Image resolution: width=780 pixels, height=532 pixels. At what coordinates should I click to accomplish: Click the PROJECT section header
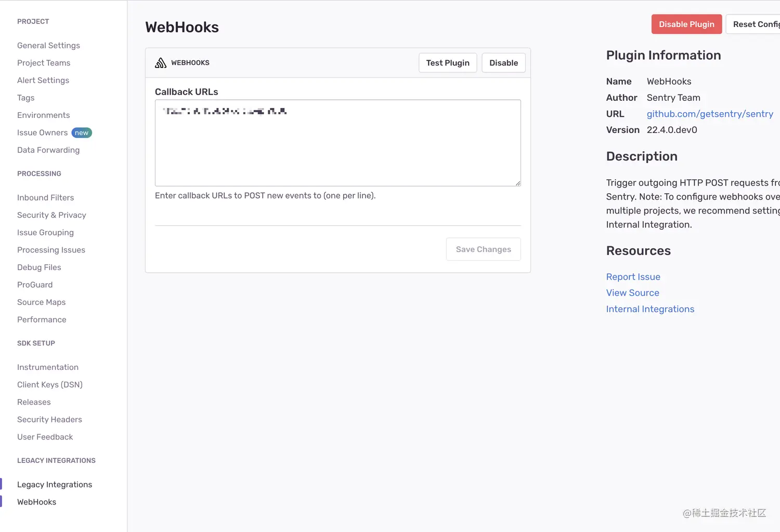pos(33,21)
